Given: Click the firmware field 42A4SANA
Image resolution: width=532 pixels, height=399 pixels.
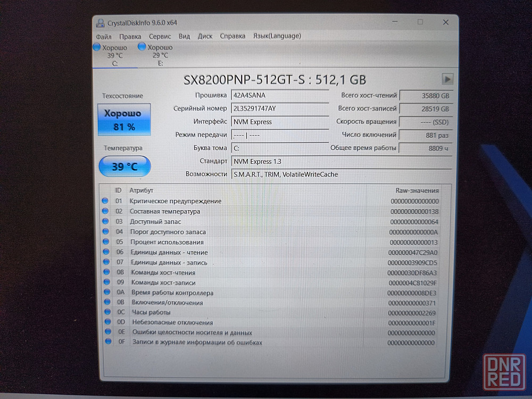Looking at the screenshot, I should pyautogui.click(x=279, y=95).
